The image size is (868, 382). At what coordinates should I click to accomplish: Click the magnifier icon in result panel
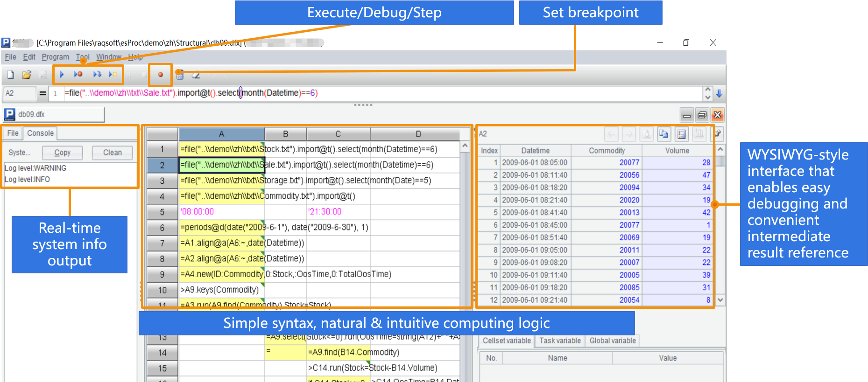tap(647, 134)
